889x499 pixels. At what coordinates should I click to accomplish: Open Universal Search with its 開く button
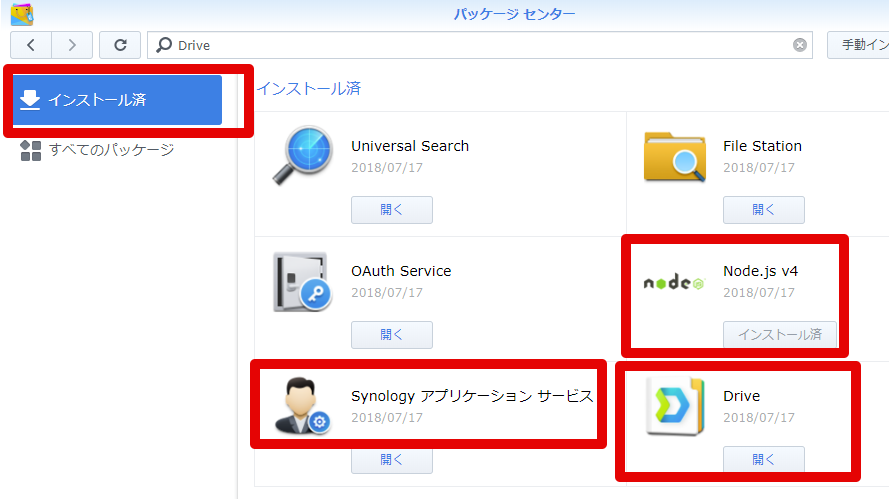tap(392, 210)
